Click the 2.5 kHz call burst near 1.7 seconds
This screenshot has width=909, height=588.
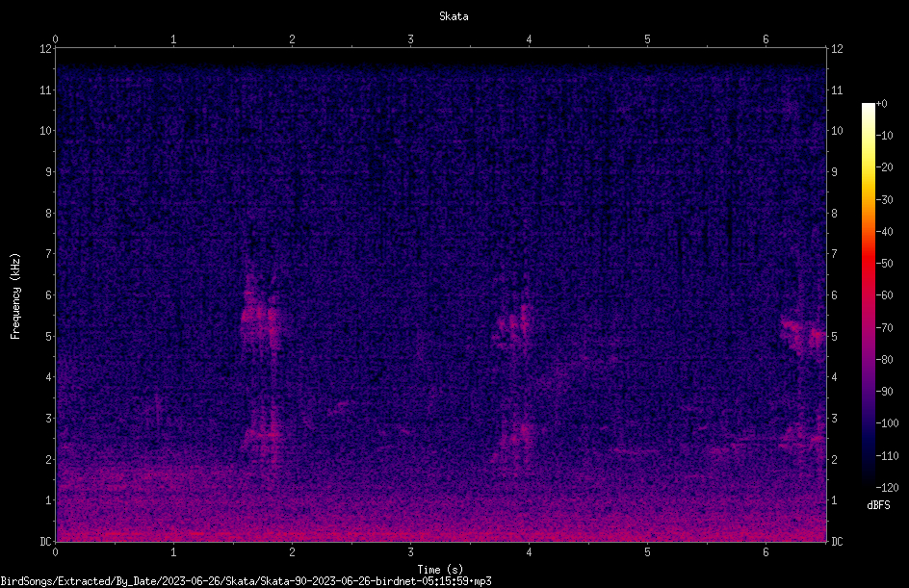(262, 434)
